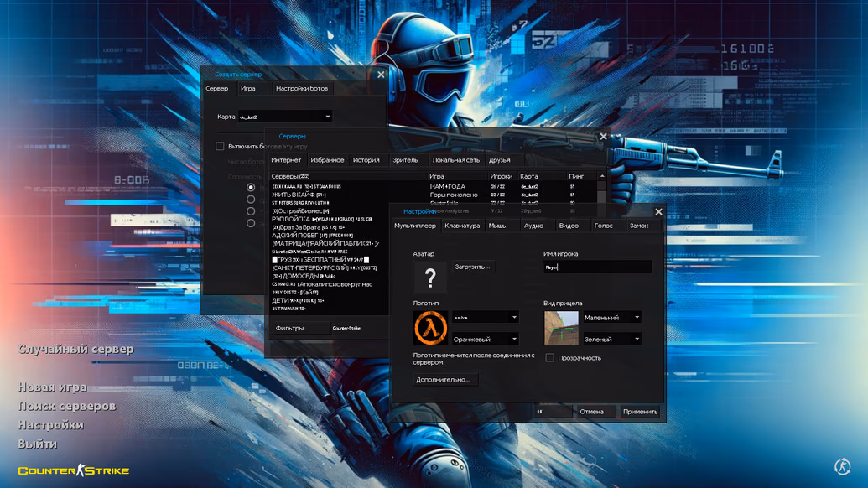Open the Настройки ботов tab

point(302,89)
